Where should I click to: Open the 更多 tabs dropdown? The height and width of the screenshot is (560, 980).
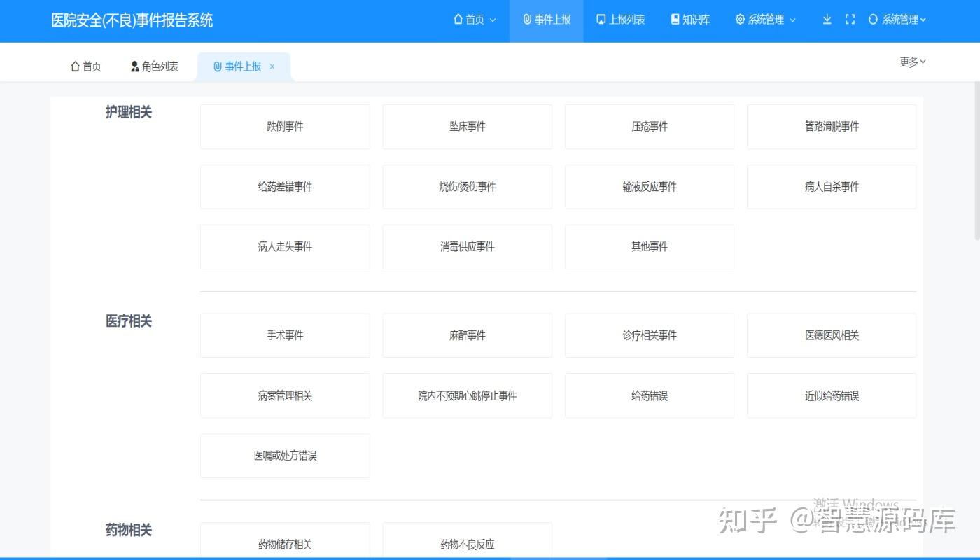[913, 62]
